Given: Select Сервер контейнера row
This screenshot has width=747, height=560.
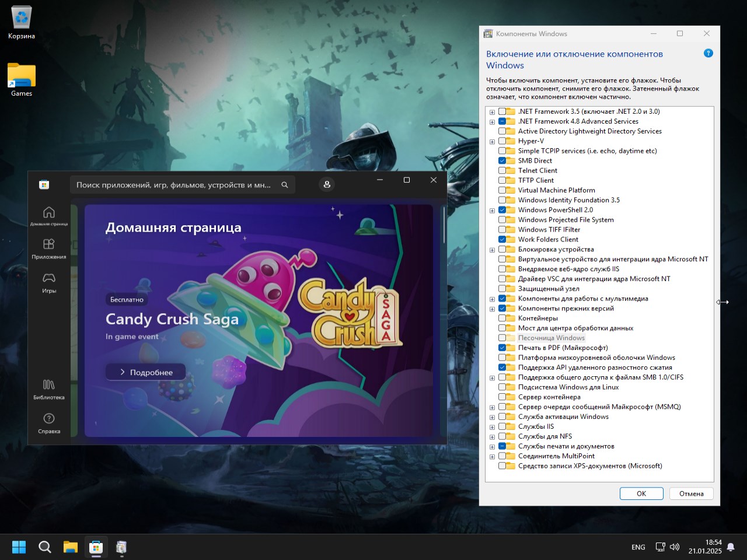Looking at the screenshot, I should [x=549, y=397].
